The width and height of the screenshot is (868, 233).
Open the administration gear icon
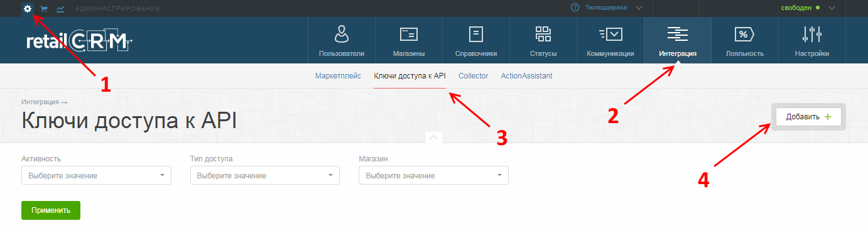point(28,9)
